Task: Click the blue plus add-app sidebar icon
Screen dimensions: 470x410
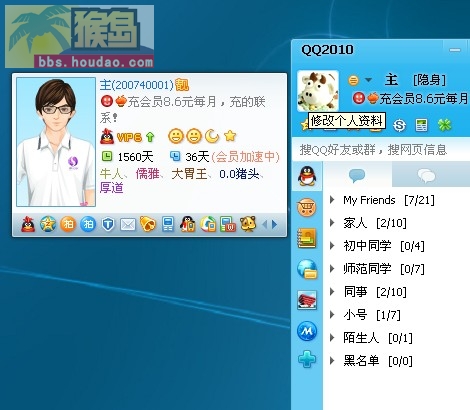Action: tap(307, 359)
